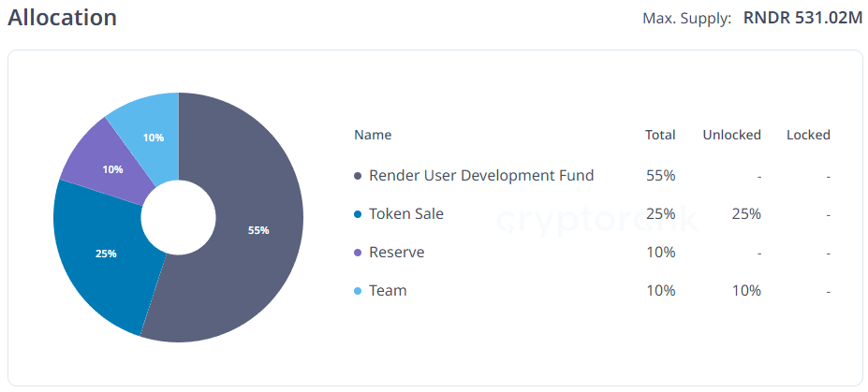Click the Render User Development Fund label
868x392 pixels.
click(x=481, y=176)
